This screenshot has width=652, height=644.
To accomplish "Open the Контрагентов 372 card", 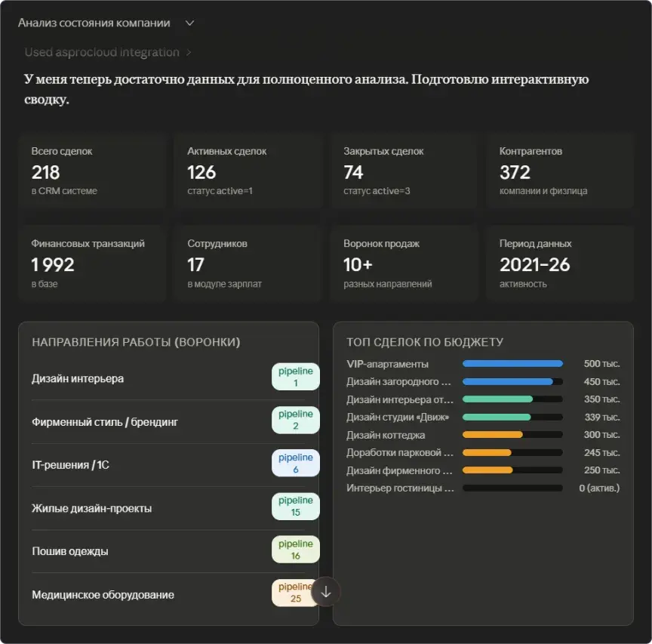I will click(560, 171).
